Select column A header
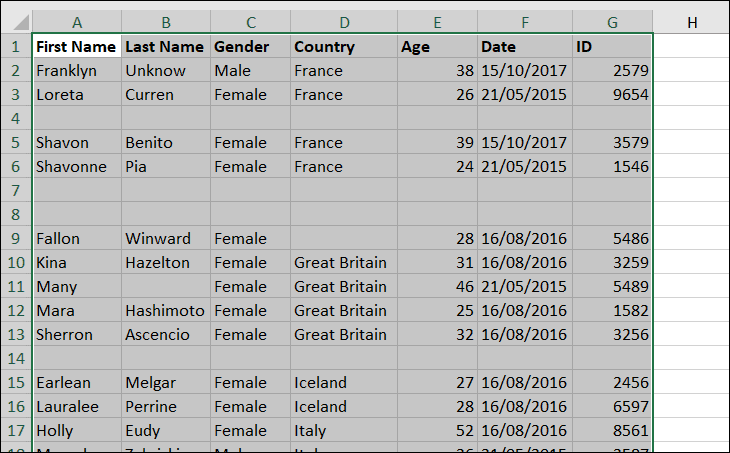Viewport: 730px width, 453px height. click(x=77, y=22)
